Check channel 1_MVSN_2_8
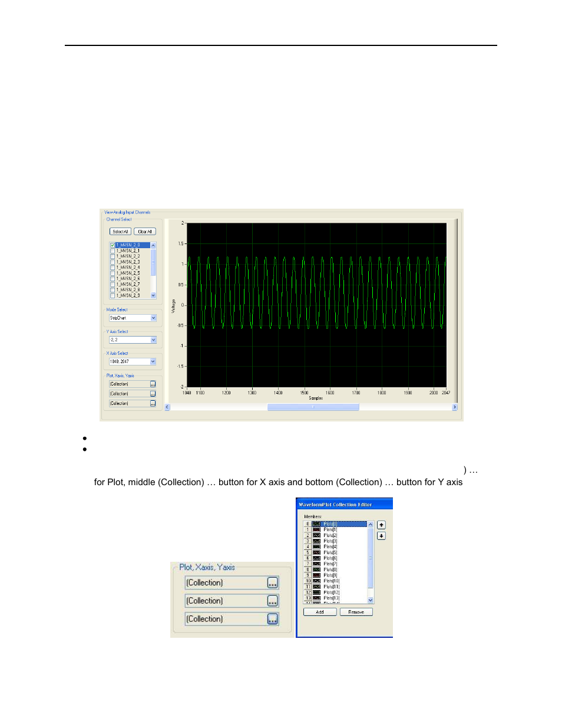Image resolution: width=562 pixels, height=728 pixels. [x=113, y=290]
